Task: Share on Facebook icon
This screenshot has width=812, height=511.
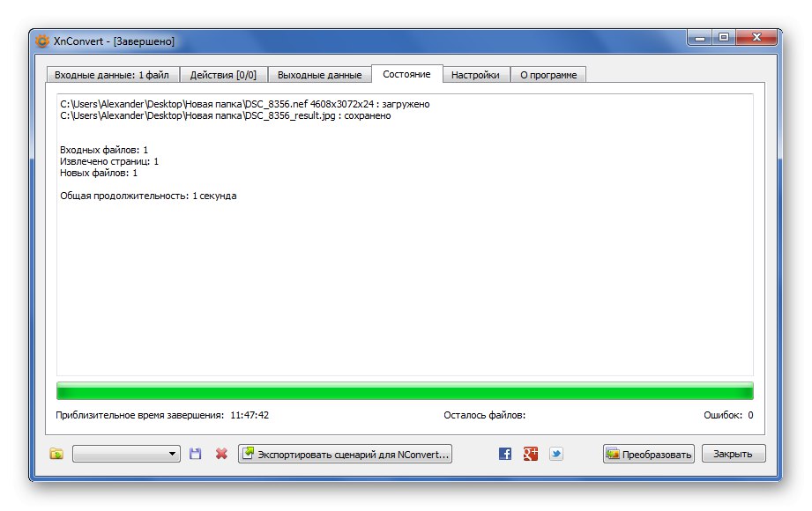Action: 505,454
